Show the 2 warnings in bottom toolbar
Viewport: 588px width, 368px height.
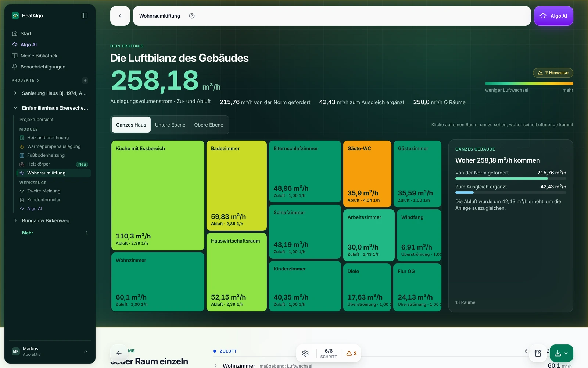pos(351,353)
